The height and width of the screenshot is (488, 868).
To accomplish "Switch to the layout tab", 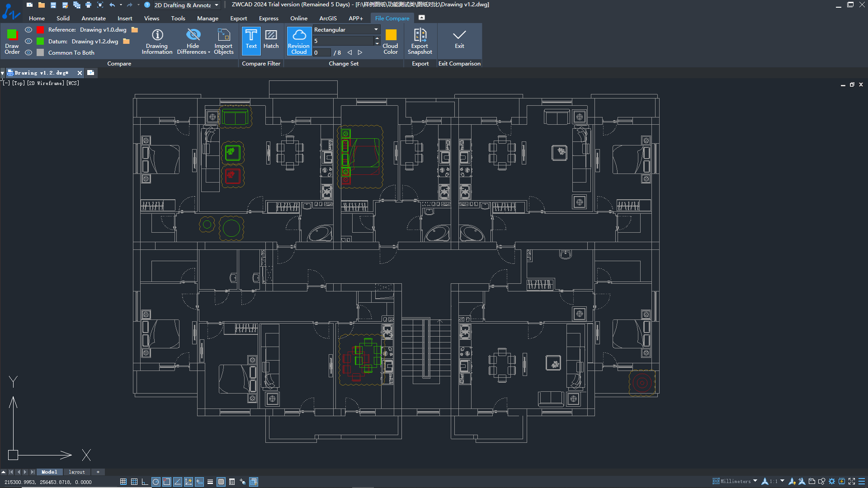I will coord(76,472).
